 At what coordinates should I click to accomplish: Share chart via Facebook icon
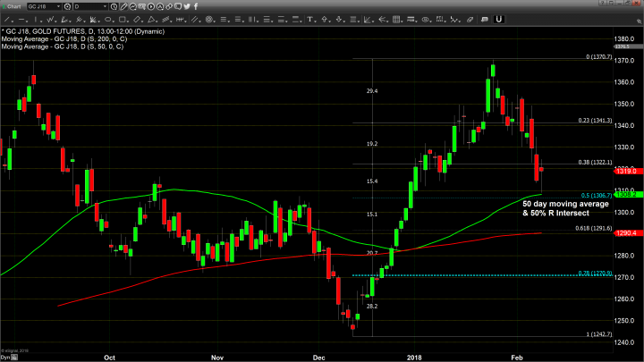pyautogui.click(x=196, y=6)
